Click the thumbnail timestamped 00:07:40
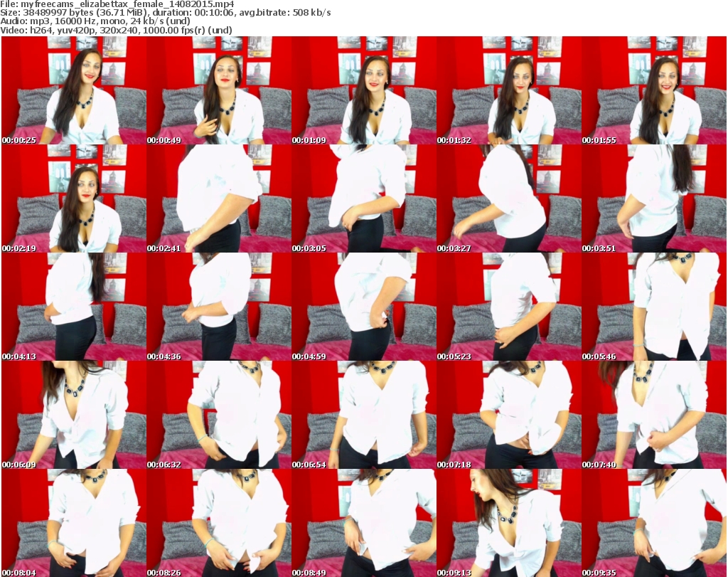Image resolution: width=728 pixels, height=577 pixels. coord(654,415)
